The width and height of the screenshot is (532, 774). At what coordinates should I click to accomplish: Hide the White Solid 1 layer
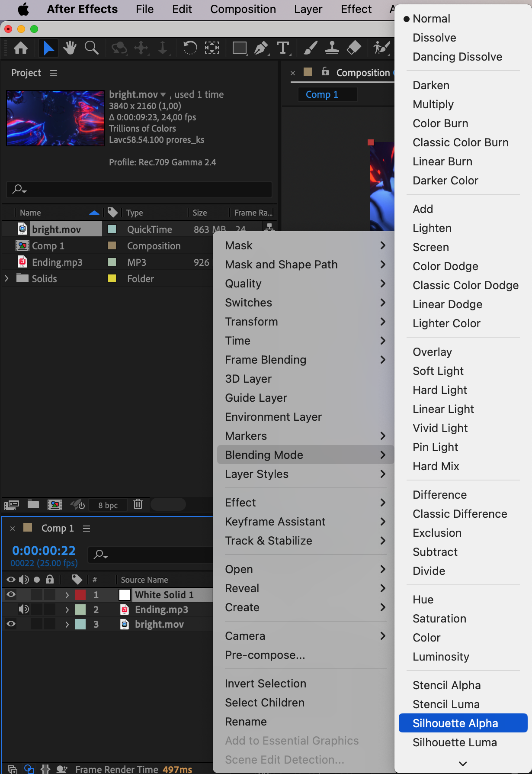coord(11,594)
